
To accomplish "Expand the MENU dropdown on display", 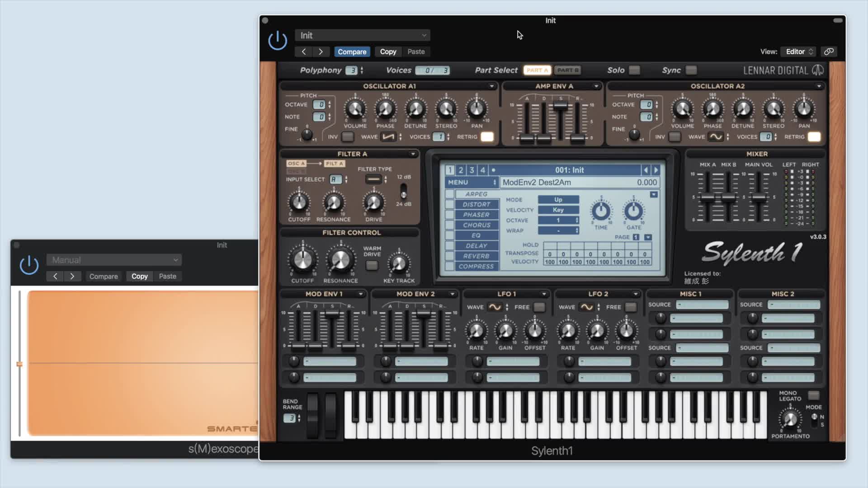I will [472, 182].
